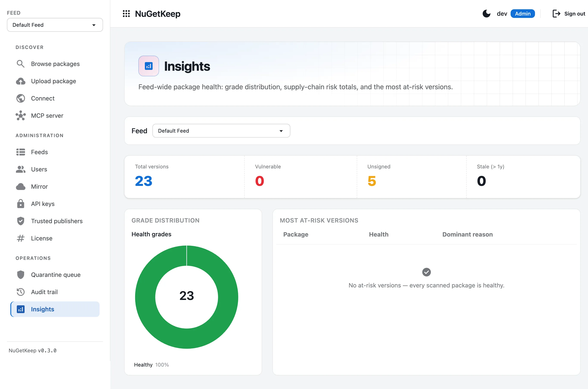Click the Insights chart icon in sidebar
Screen dimensions: 588x389
[20, 309]
